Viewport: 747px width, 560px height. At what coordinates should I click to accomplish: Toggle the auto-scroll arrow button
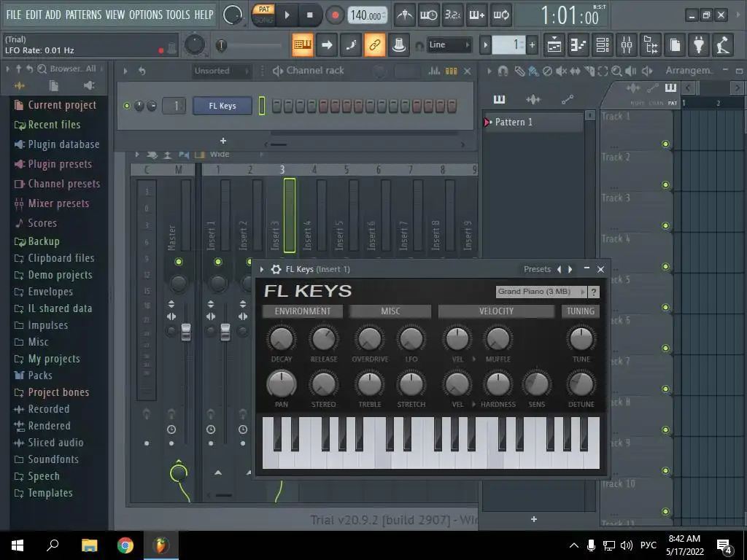tap(327, 45)
